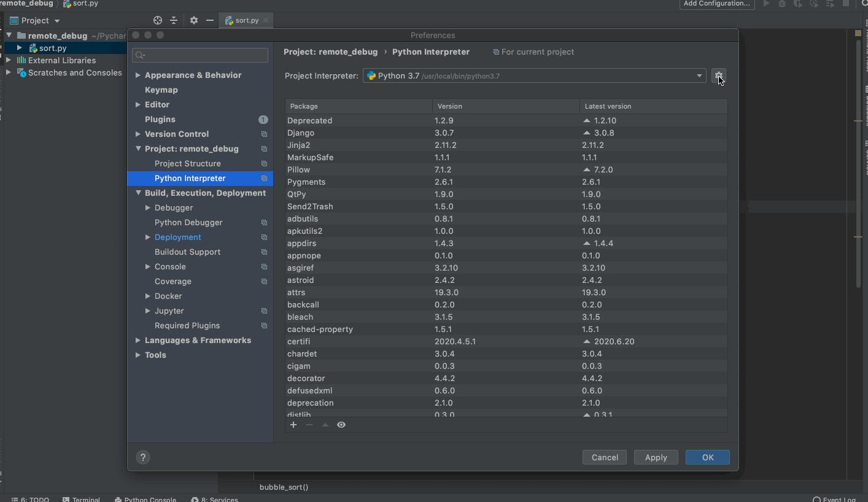This screenshot has width=868, height=502.
Task: Click the project-level icon beside Version Control
Action: [x=264, y=134]
